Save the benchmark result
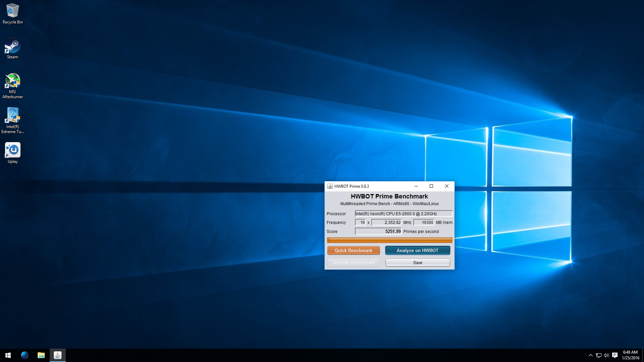The height and width of the screenshot is (362, 644). point(418,262)
